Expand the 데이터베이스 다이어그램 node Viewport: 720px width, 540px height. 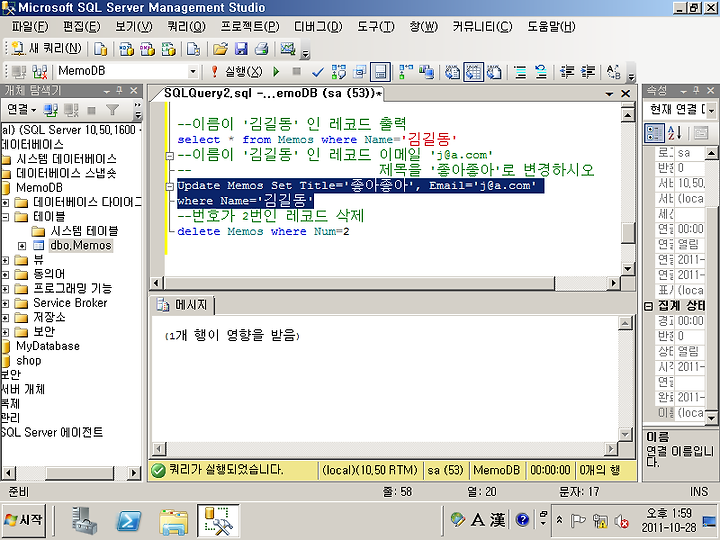point(5,202)
